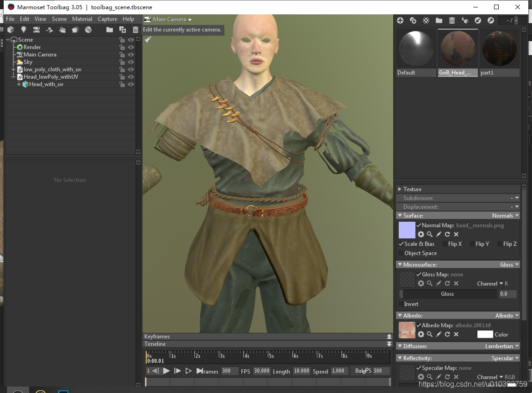
Task: Expand the low_poly_cloth_with_uv tree node
Action: point(13,69)
